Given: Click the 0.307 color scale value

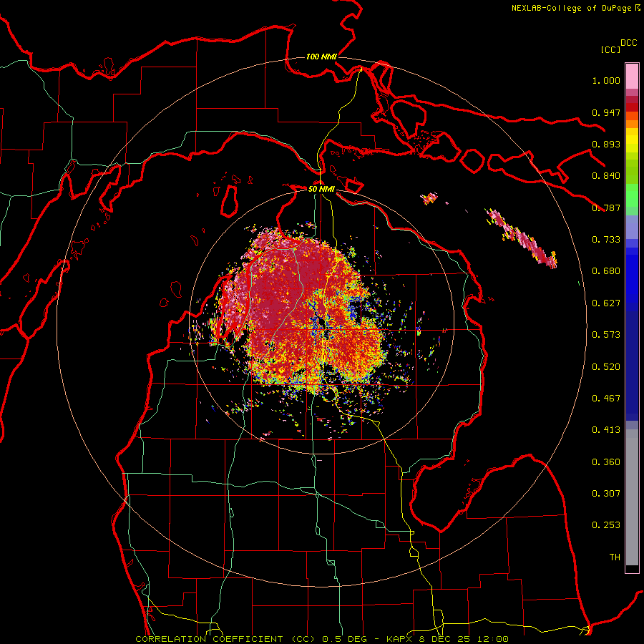Looking at the screenshot, I should [606, 494].
